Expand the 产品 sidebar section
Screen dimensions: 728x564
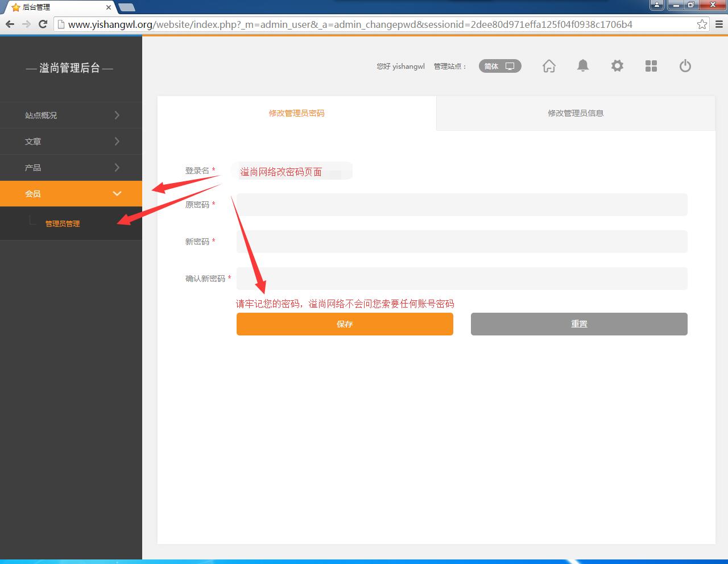(71, 168)
